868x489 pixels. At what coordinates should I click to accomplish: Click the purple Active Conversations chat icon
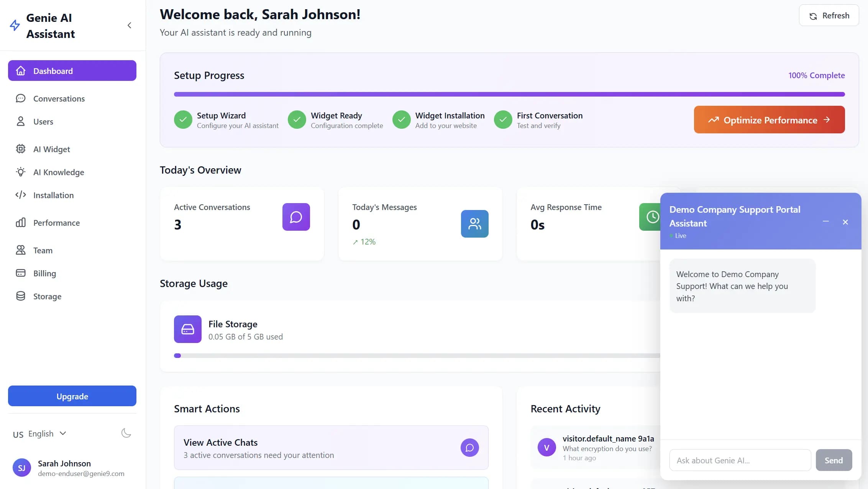[x=296, y=217]
